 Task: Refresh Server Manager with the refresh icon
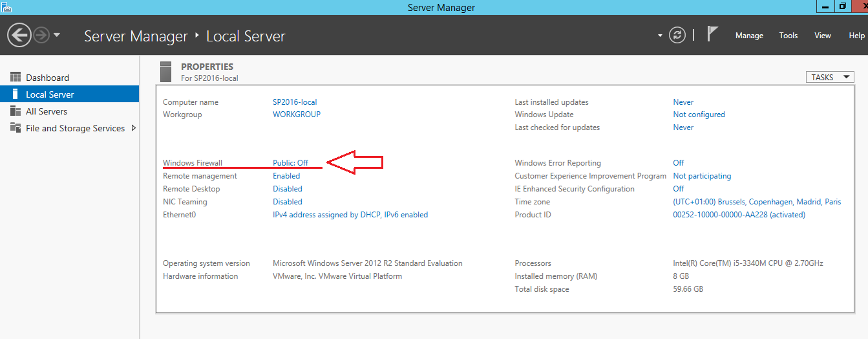tap(677, 35)
